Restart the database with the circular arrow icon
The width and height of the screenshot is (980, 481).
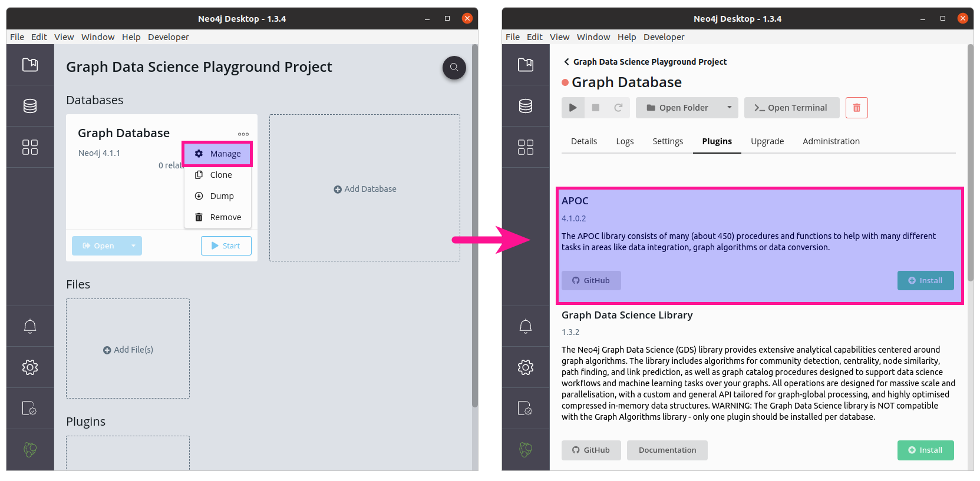(x=618, y=108)
